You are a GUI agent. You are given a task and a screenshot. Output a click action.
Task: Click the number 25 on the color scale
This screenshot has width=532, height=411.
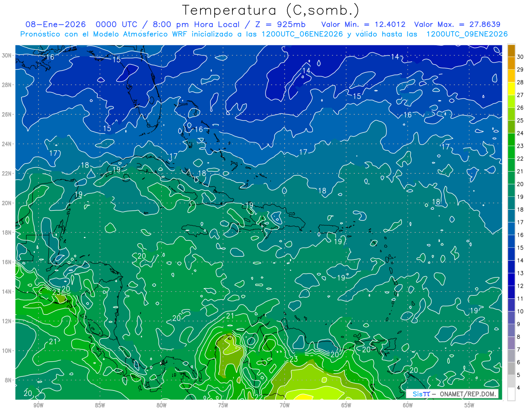click(x=520, y=120)
